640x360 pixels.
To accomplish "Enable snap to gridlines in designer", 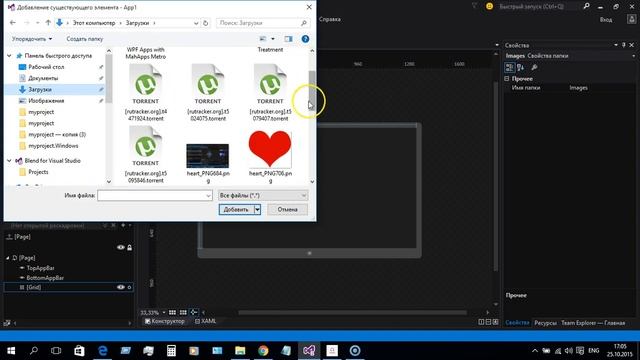I will point(183,312).
